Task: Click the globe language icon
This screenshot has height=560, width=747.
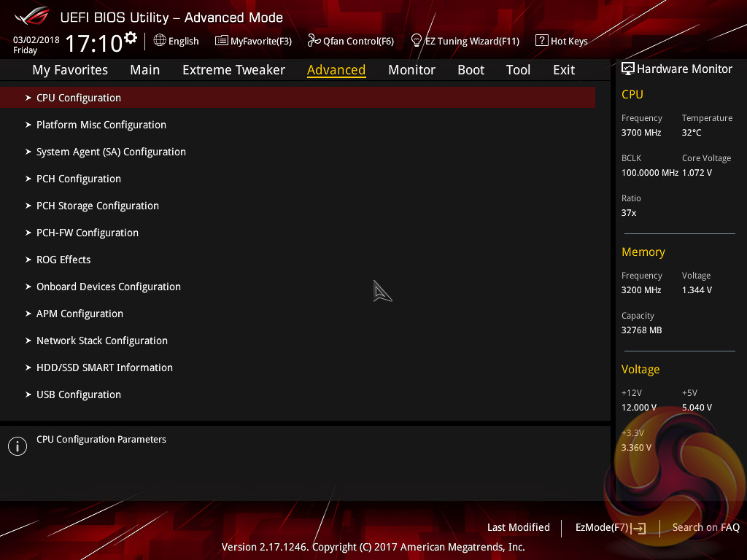Action: pyautogui.click(x=160, y=41)
